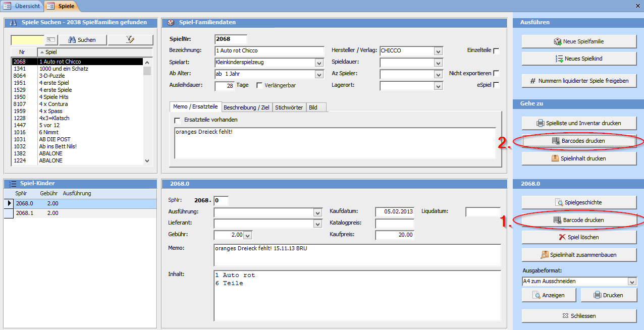
Task: Click the yellow search input field
Action: (28, 40)
